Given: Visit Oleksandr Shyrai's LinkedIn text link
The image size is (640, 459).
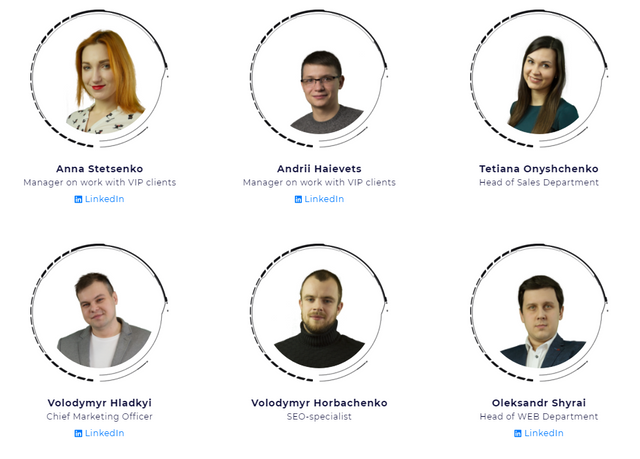Looking at the screenshot, I should tap(544, 433).
